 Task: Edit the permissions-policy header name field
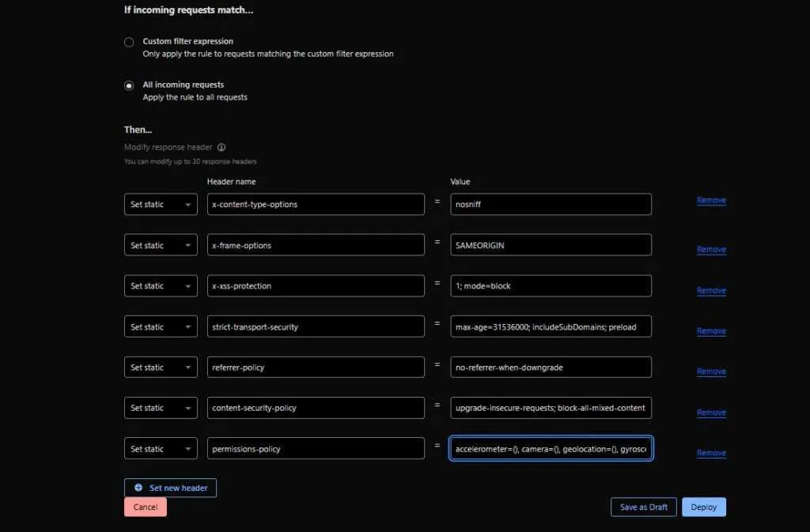click(316, 448)
